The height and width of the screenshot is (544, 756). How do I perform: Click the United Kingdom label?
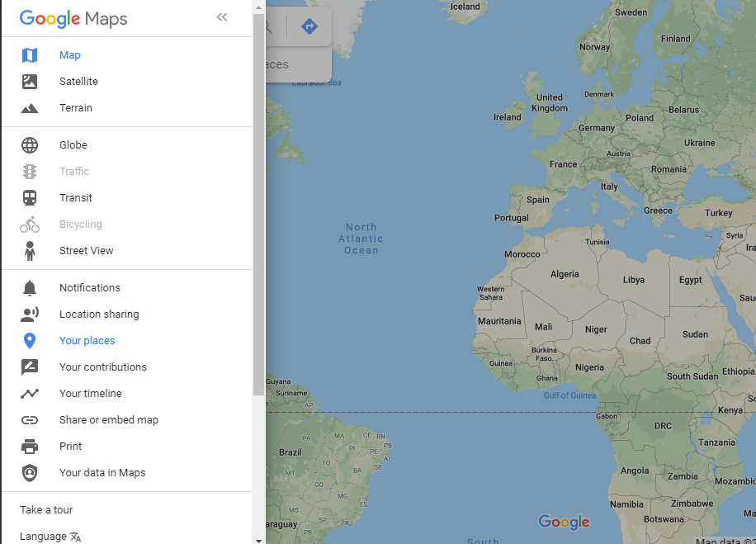[549, 102]
